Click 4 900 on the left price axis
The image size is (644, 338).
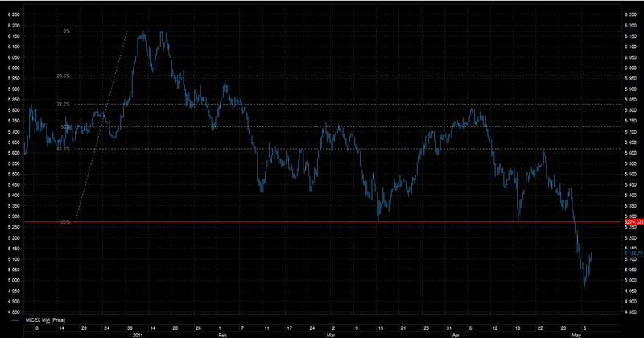click(14, 302)
